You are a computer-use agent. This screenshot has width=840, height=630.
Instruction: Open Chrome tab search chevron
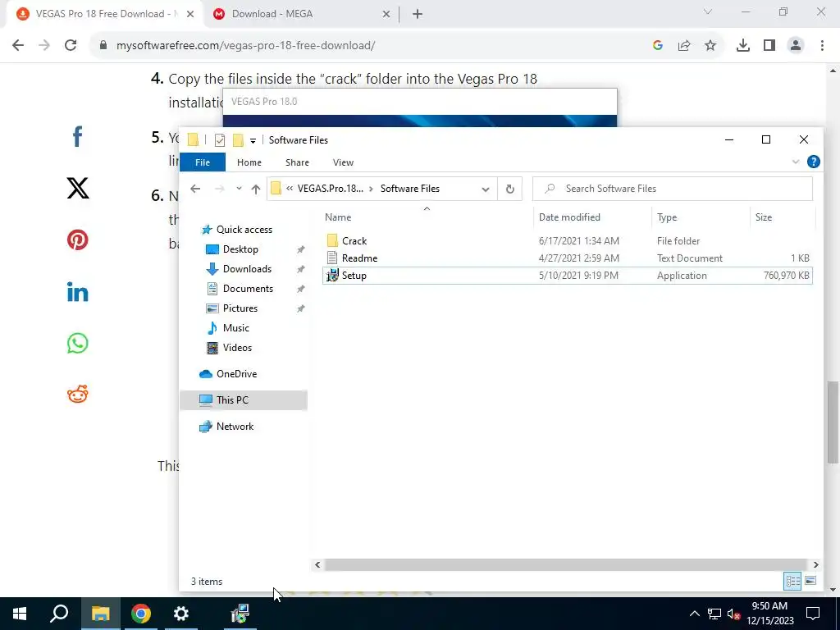[x=708, y=11]
